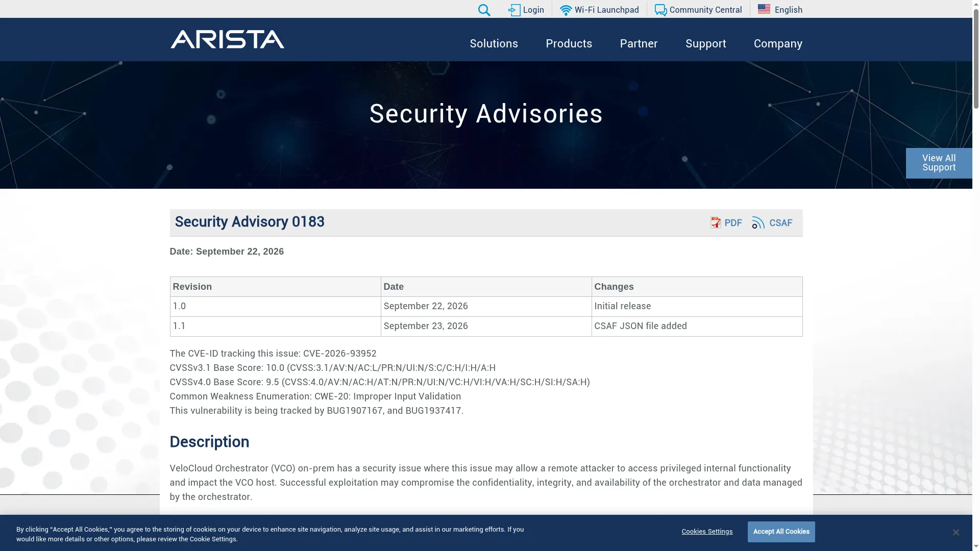Click Accept All Cookies button
This screenshot has width=980, height=551.
pyautogui.click(x=781, y=532)
